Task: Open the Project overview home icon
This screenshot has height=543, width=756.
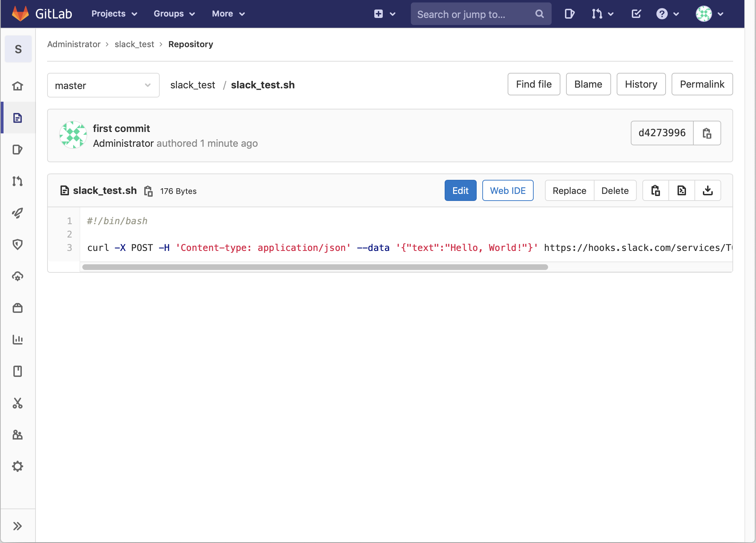Action: click(18, 86)
